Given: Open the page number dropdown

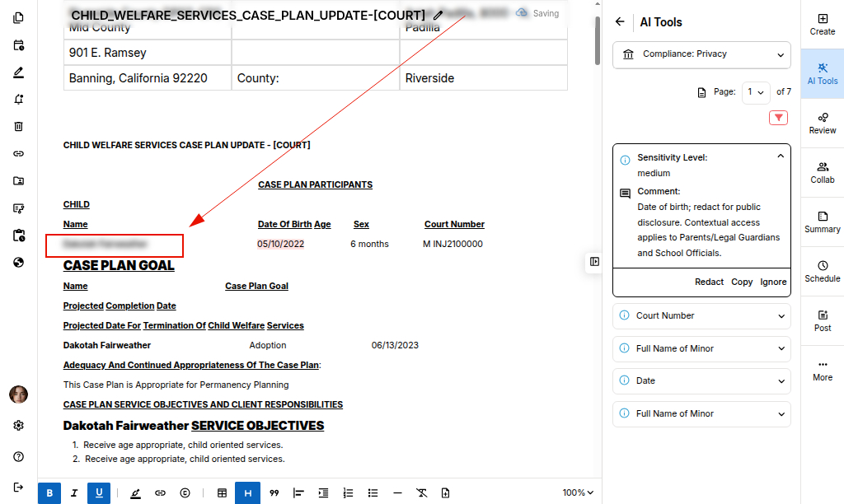Looking at the screenshot, I should click(x=755, y=92).
